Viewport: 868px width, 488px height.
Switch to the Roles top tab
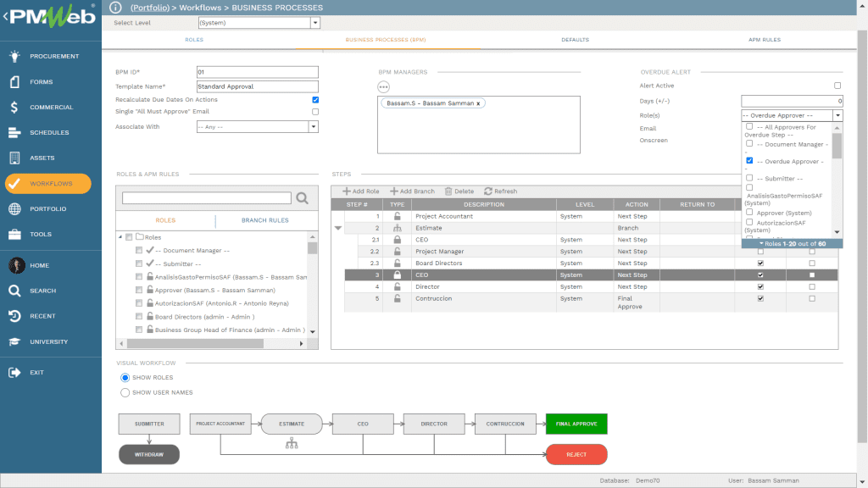pyautogui.click(x=194, y=40)
